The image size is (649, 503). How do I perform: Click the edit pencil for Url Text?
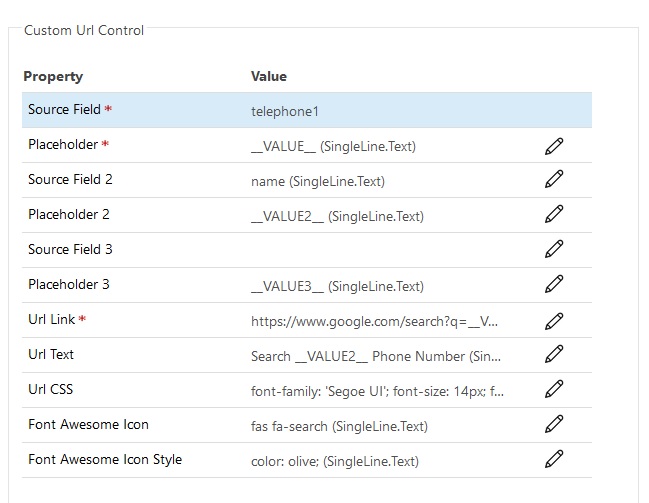[554, 355]
